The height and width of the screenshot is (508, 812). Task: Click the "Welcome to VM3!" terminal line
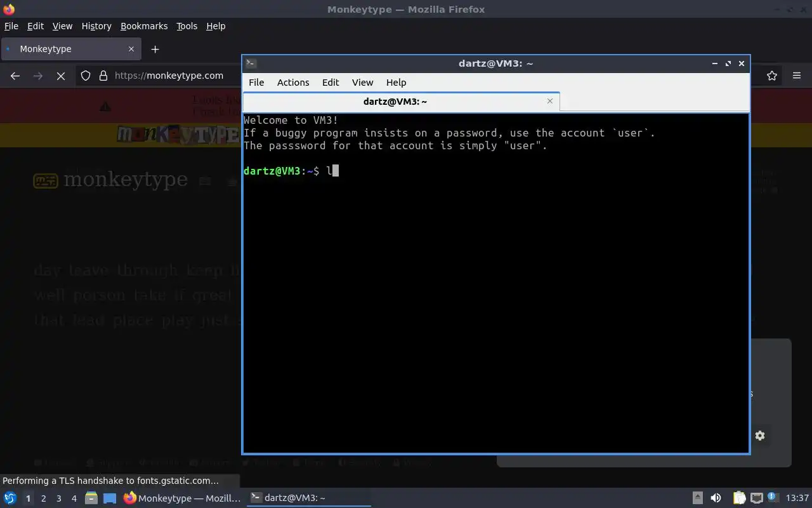pyautogui.click(x=291, y=120)
